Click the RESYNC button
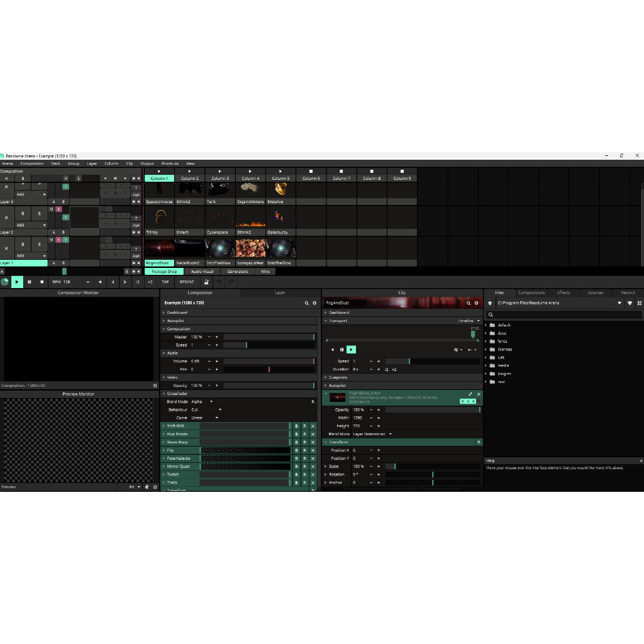The width and height of the screenshot is (644, 644). coord(187,282)
